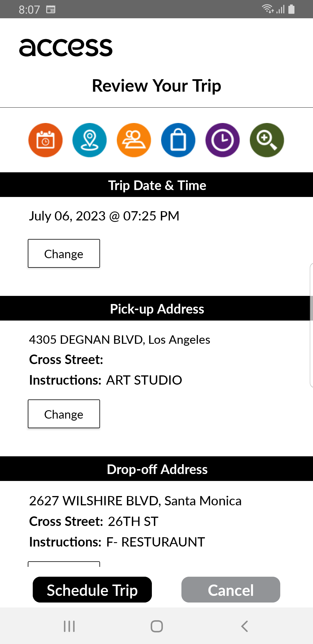Tap the Schedule Trip button
This screenshot has height=644, width=313.
(92, 589)
